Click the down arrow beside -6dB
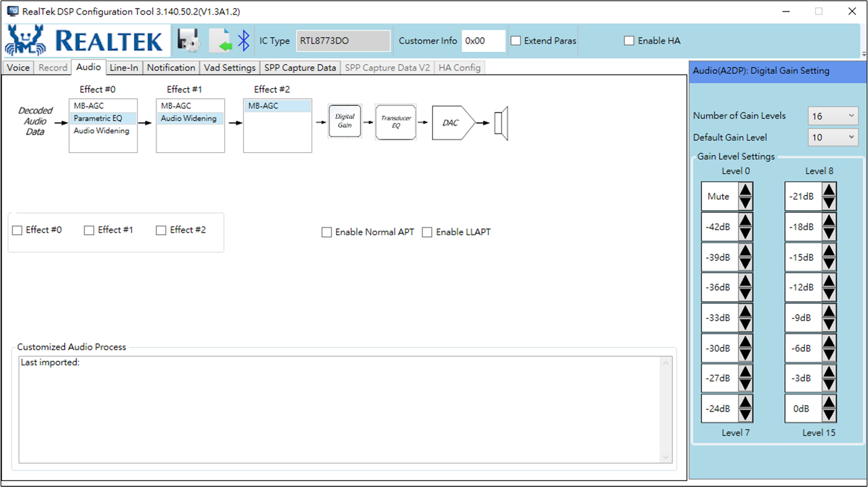 pyautogui.click(x=829, y=355)
